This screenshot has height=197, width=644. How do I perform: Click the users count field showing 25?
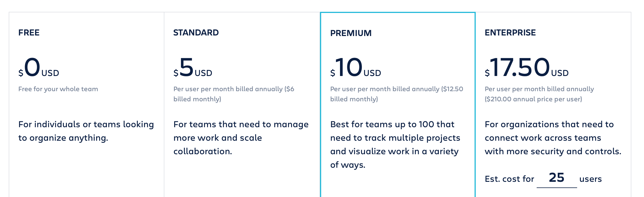tap(557, 178)
